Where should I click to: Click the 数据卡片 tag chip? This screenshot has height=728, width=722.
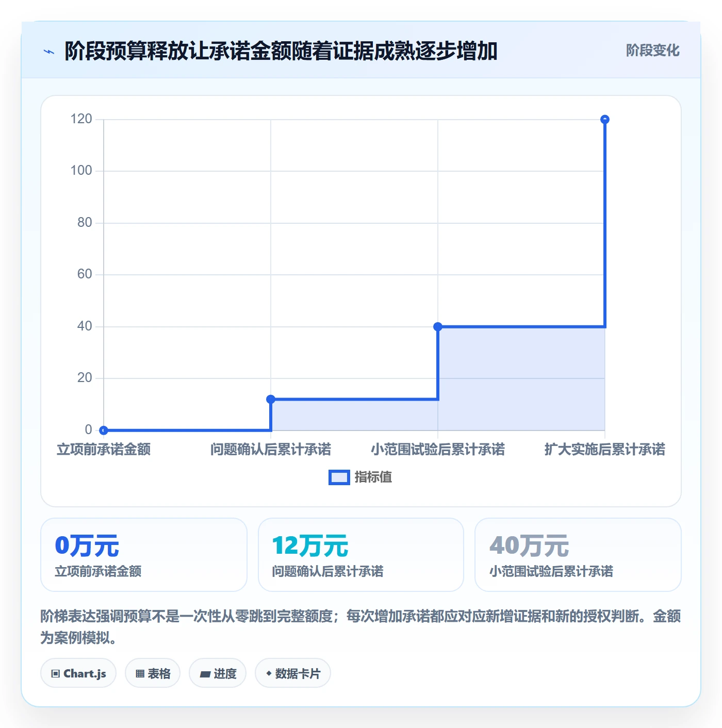293,673
